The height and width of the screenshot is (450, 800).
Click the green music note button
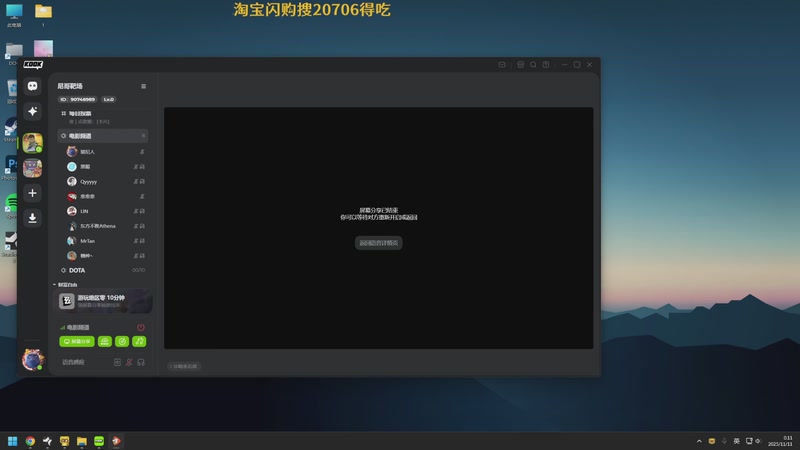point(139,341)
